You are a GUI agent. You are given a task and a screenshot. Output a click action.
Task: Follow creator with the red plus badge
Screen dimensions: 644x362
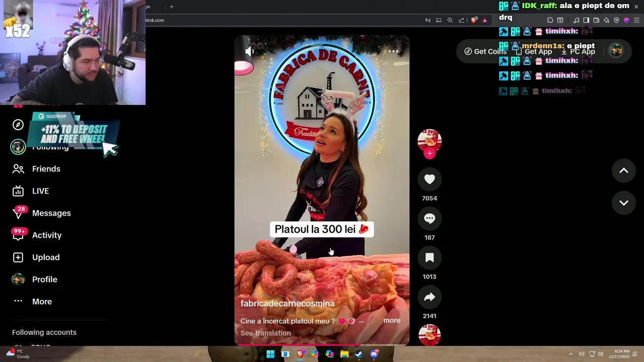(429, 153)
